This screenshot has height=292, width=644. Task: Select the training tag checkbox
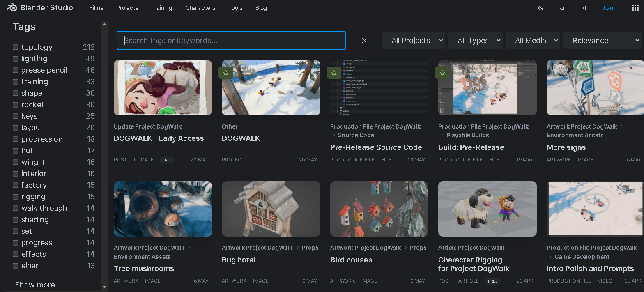pyautogui.click(x=15, y=82)
